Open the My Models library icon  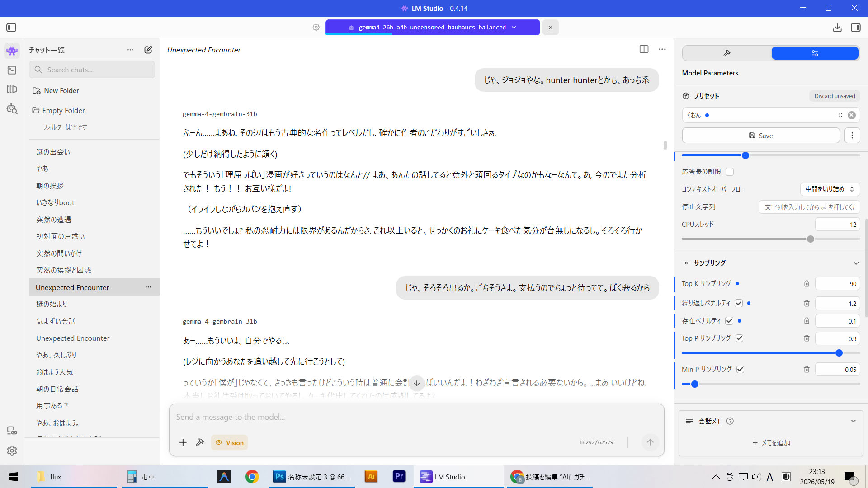pos(12,89)
